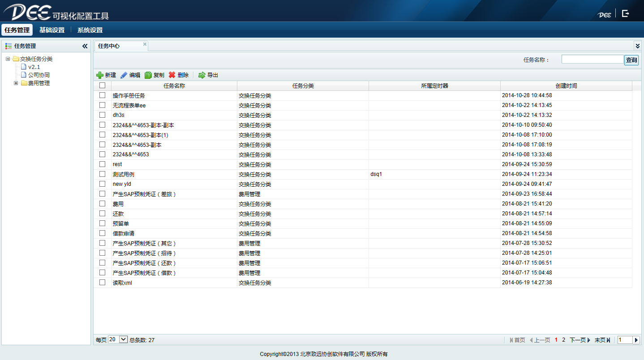
Task: Expand the 费用管理 tree folder
Action: [16, 83]
